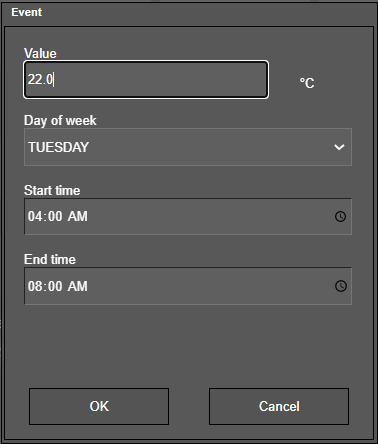Dismiss the dialog with Cancel

[x=279, y=406]
